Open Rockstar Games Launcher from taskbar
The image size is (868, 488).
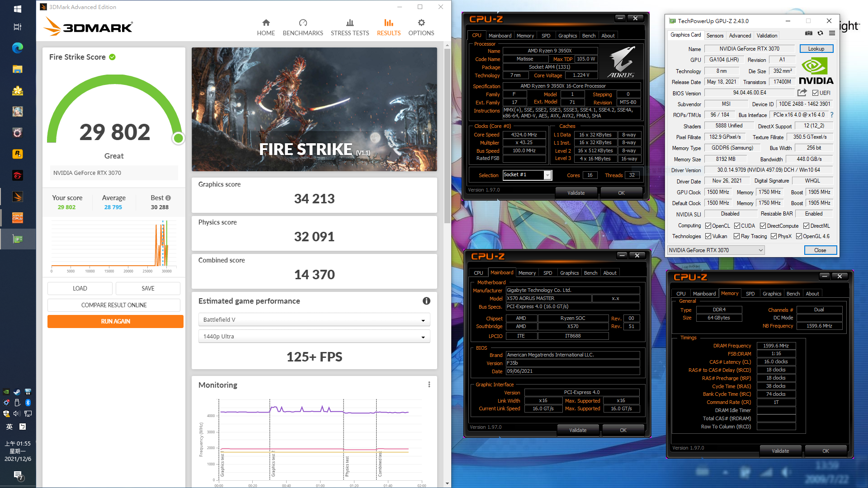(x=18, y=154)
